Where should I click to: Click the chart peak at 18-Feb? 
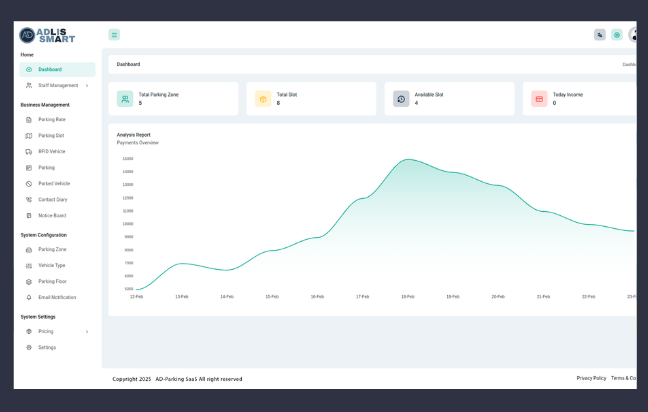pos(407,159)
